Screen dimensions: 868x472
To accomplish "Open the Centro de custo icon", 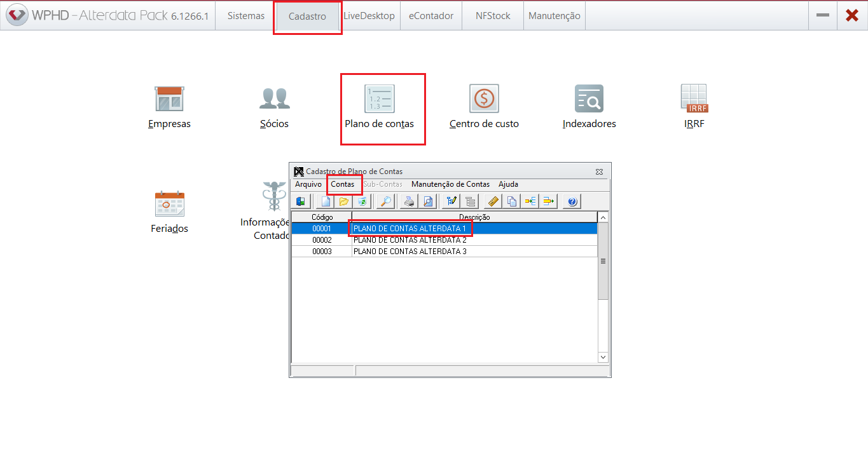I will pyautogui.click(x=484, y=99).
